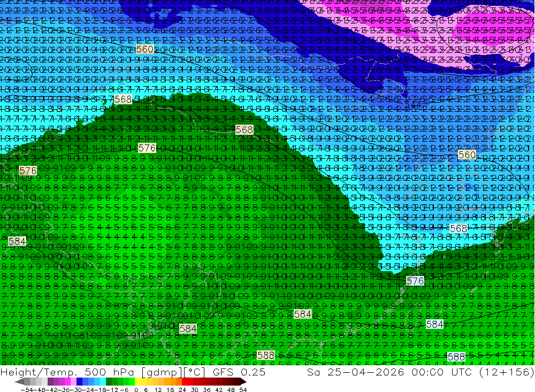Click the cyan swatch at -18 in legend
This screenshot has width=535, height=392.
(x=103, y=382)
